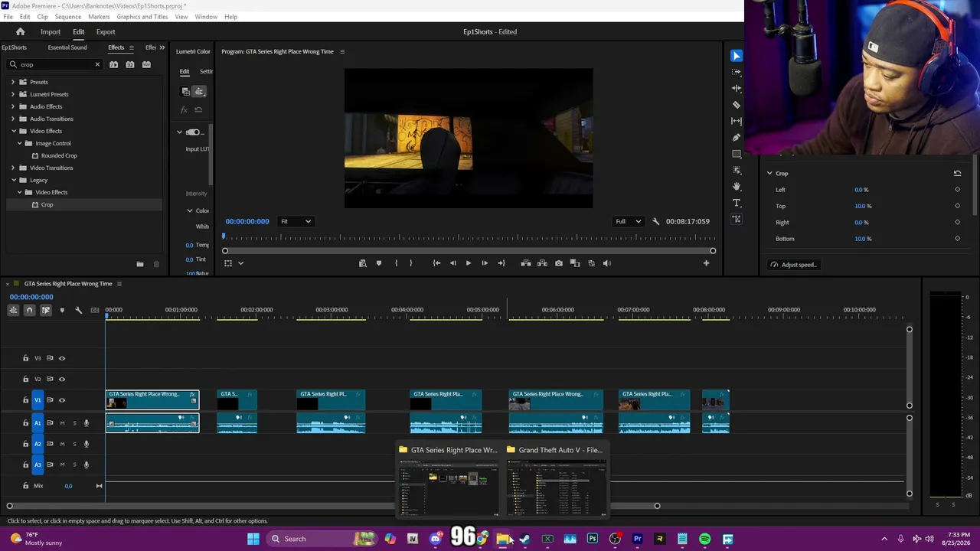Play the program monitor sequence
Screen dimensions: 980x551
(x=469, y=263)
